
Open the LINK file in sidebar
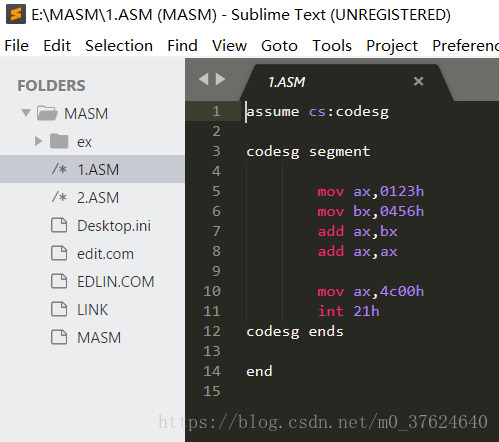[x=92, y=309]
